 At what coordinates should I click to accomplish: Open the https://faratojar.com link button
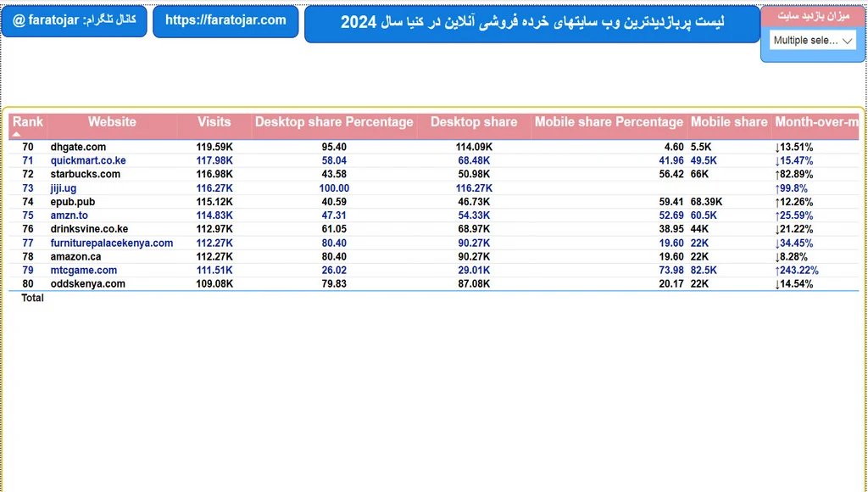pos(225,21)
